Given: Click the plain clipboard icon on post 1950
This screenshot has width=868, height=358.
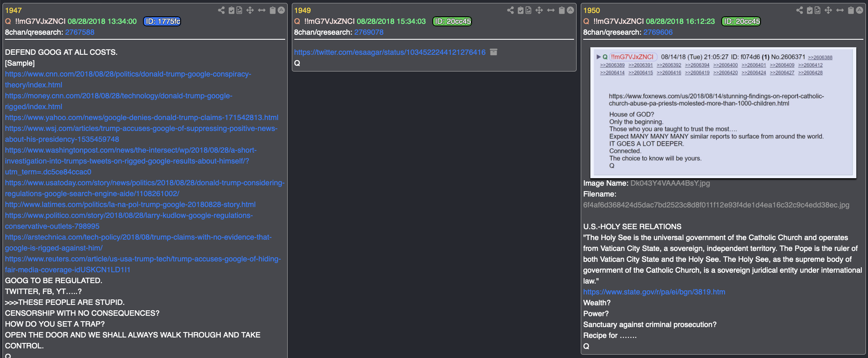Looking at the screenshot, I should [851, 10].
